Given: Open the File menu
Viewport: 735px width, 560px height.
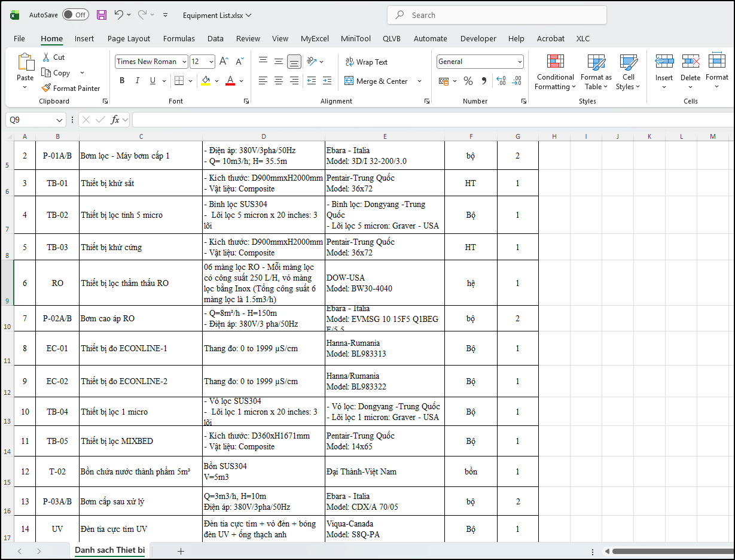Looking at the screenshot, I should coord(20,38).
